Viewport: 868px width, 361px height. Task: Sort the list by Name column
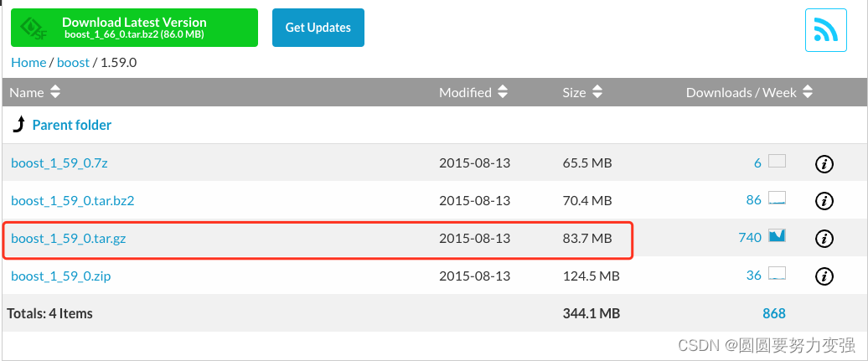[34, 92]
